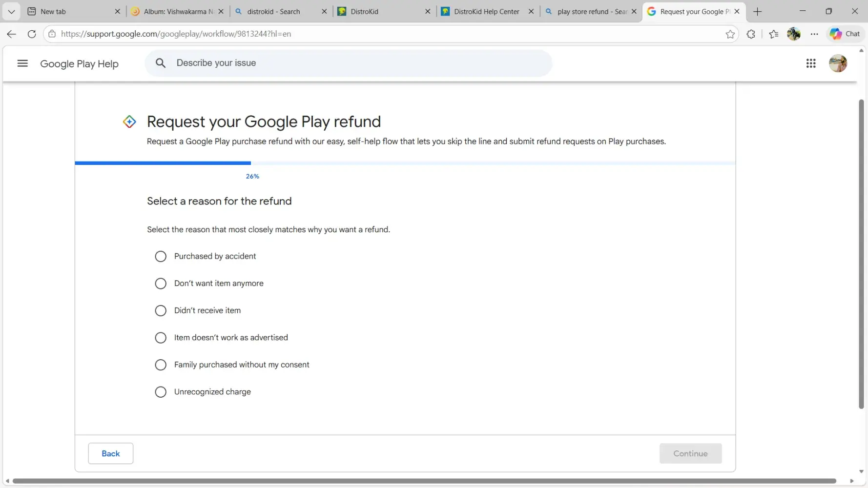
Task: Open browser Settings and more ellipsis menu
Action: [814, 34]
